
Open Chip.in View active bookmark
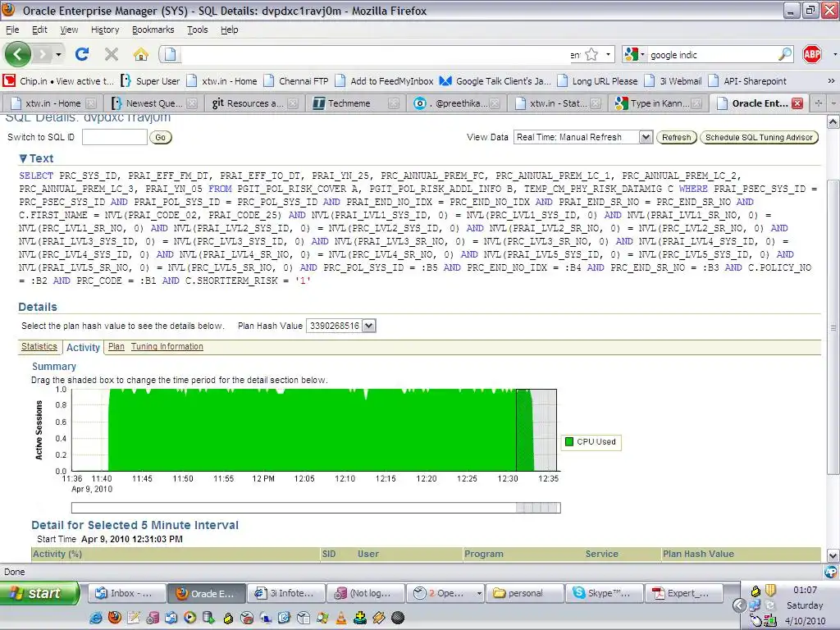(x=58, y=81)
